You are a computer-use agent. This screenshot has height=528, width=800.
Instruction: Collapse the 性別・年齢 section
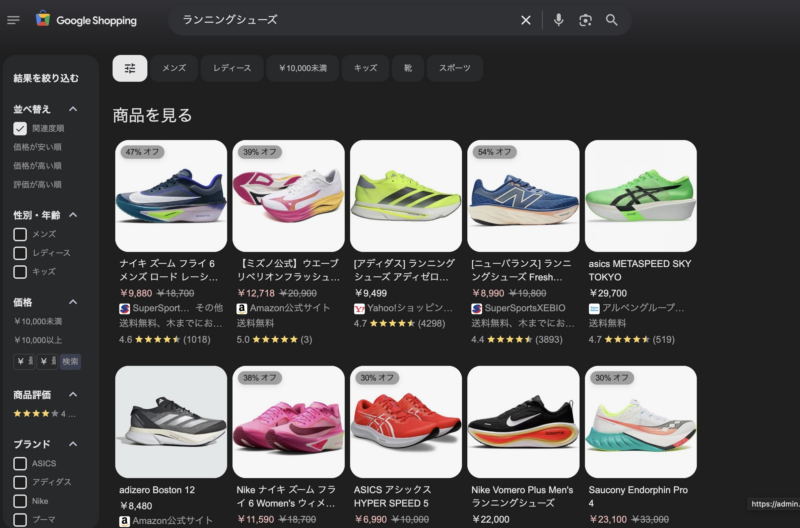pyautogui.click(x=73, y=215)
